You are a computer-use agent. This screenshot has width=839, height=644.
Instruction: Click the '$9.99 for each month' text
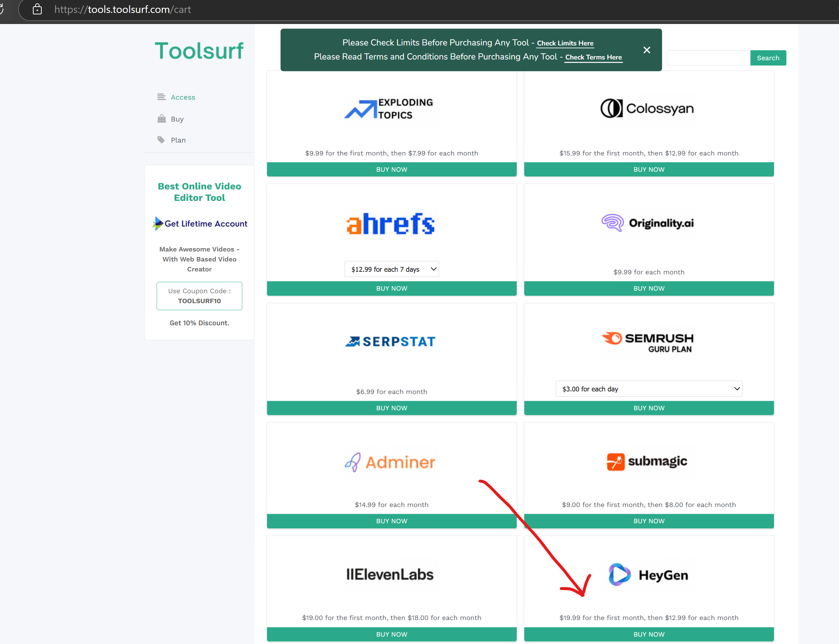point(649,272)
